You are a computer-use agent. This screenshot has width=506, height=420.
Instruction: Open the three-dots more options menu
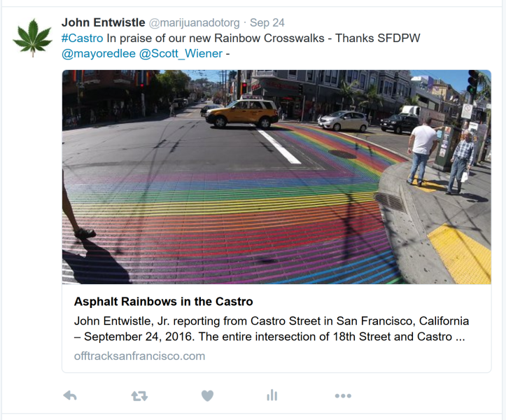point(343,395)
